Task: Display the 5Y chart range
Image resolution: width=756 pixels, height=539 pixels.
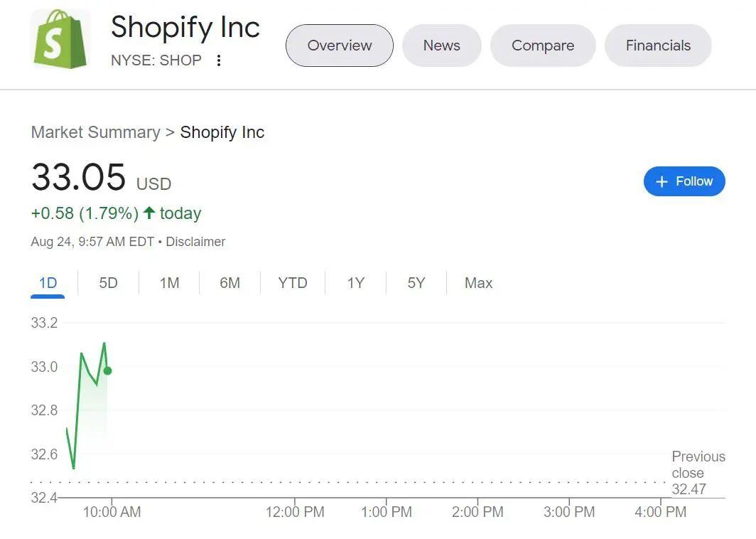Action: pyautogui.click(x=416, y=283)
